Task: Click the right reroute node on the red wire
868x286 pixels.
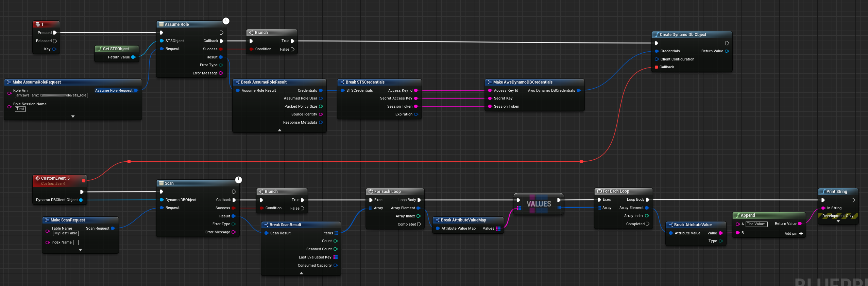Action: 581,161
